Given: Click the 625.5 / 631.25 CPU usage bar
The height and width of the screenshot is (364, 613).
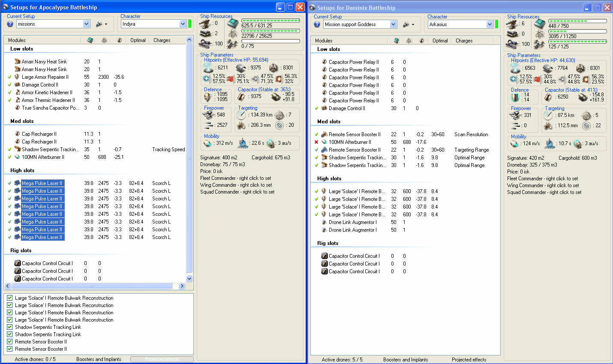Looking at the screenshot, I should click(270, 21).
